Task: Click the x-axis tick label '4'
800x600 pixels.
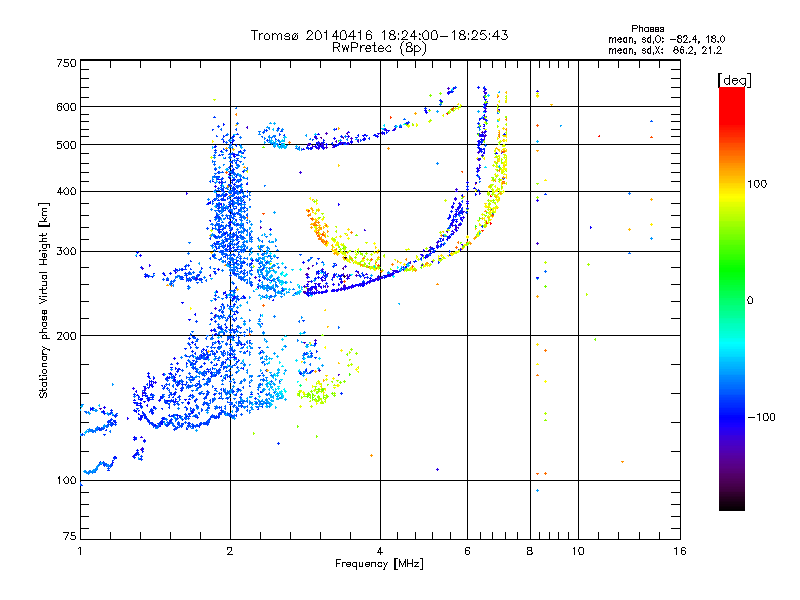Action: click(x=380, y=551)
